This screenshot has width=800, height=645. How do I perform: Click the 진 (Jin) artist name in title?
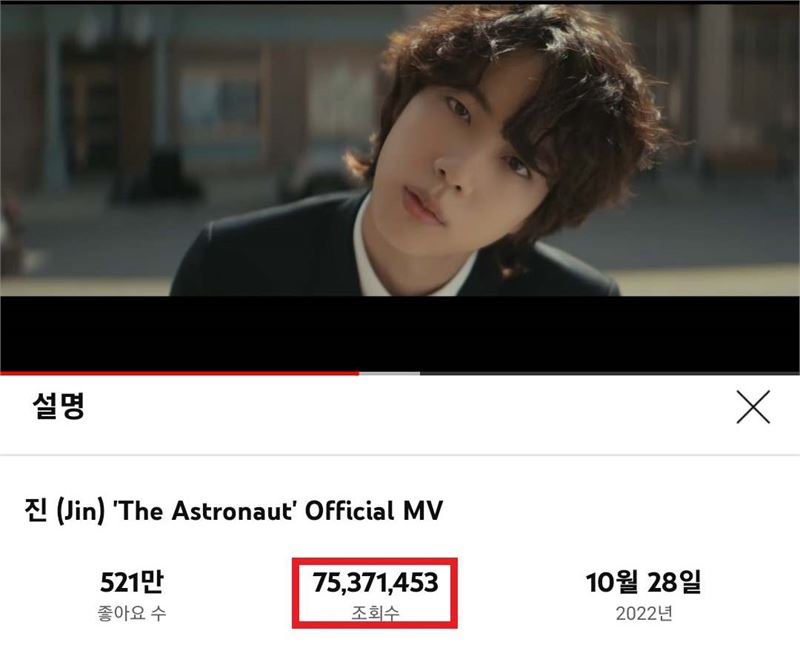tap(65, 511)
